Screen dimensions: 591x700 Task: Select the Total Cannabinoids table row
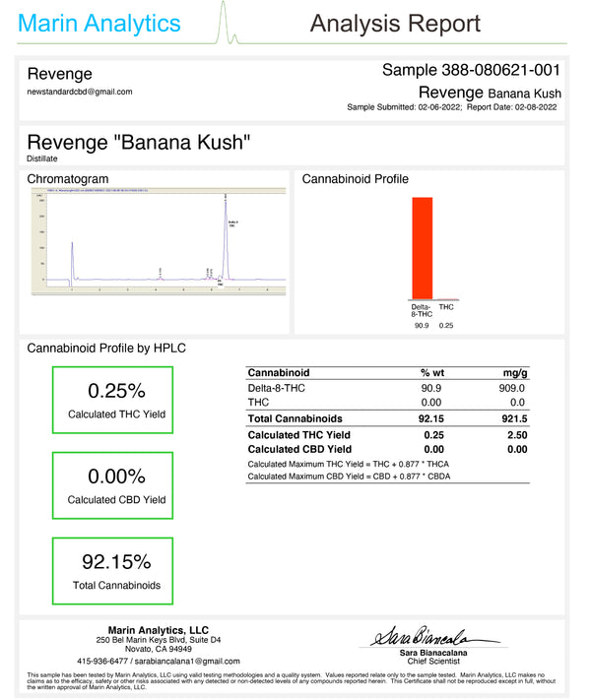386,419
